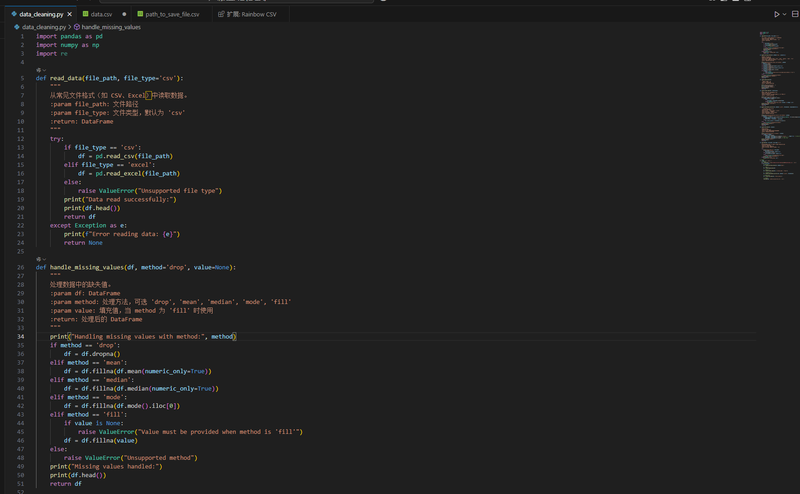Click the extension icon on the Rainbow CSV tab

[x=221, y=14]
